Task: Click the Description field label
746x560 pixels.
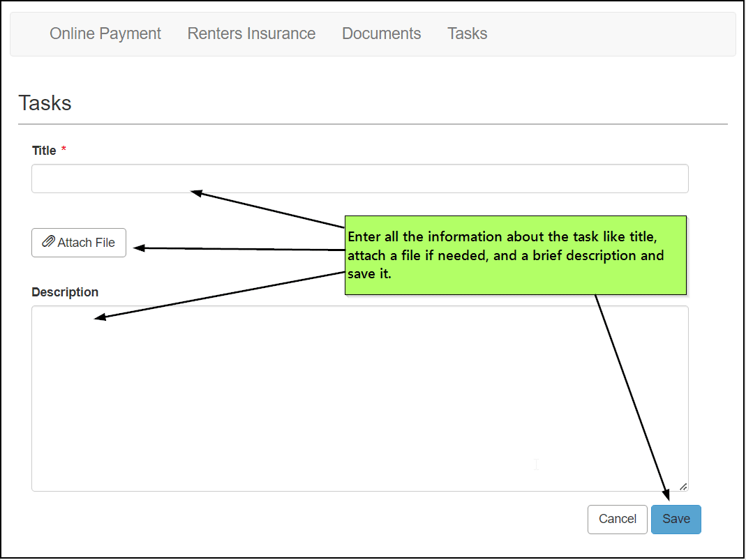Action: point(65,292)
